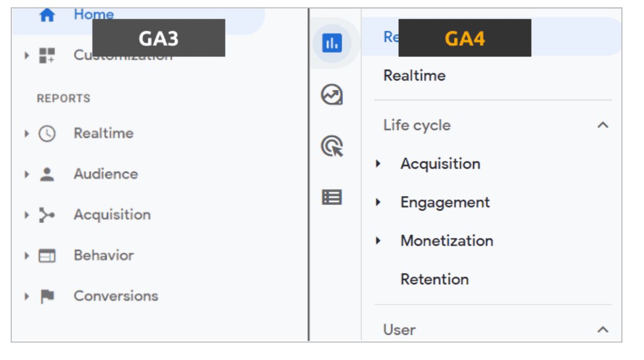Select the Reports bar chart icon in GA4

point(332,43)
